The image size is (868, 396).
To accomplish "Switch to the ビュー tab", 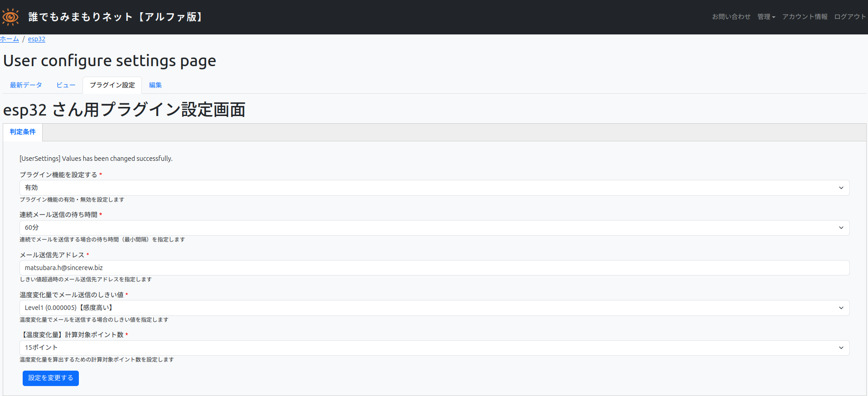I will tap(66, 85).
